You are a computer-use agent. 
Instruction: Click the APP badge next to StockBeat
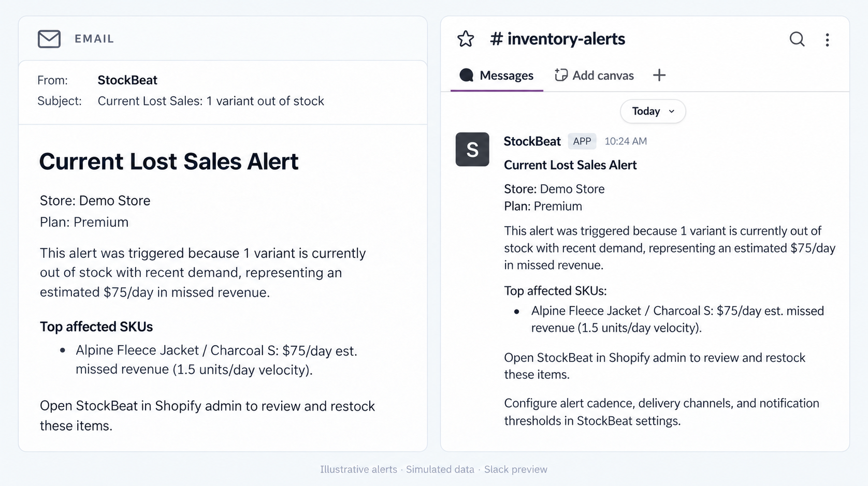click(582, 141)
